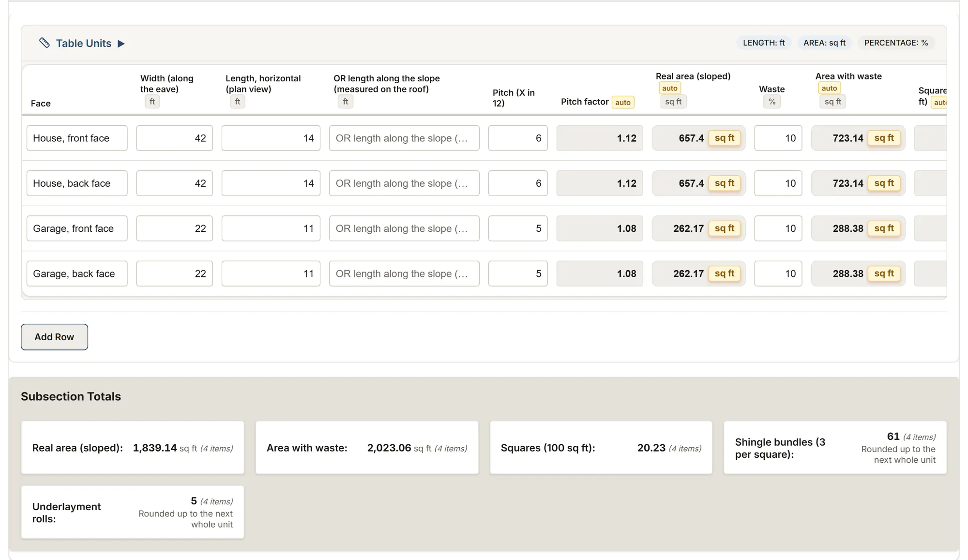Edit the House, back face name field
Viewport: 968px width, 560px height.
pyautogui.click(x=77, y=183)
